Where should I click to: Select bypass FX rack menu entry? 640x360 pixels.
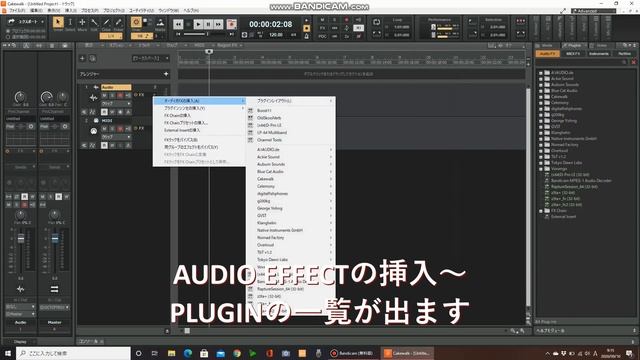point(199,140)
